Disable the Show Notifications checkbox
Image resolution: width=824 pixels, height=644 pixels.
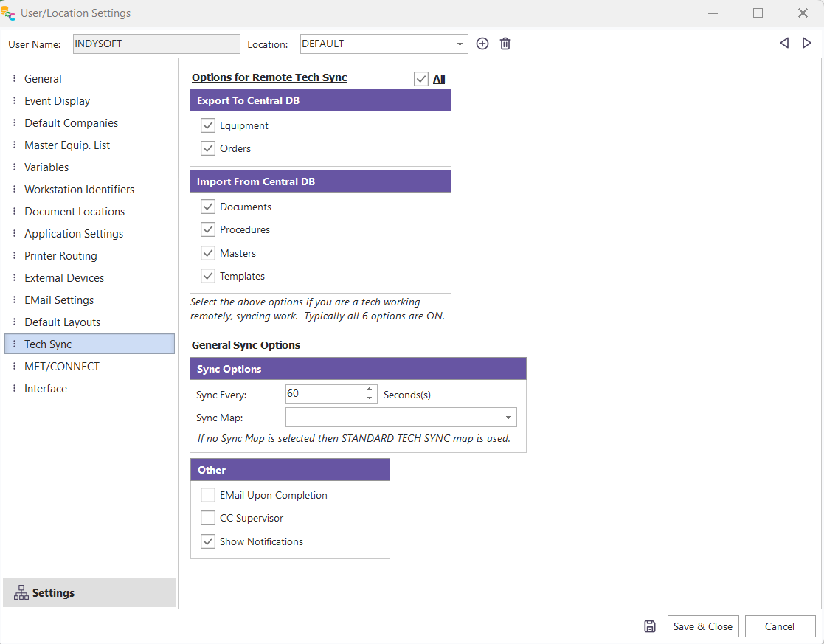pyautogui.click(x=208, y=541)
